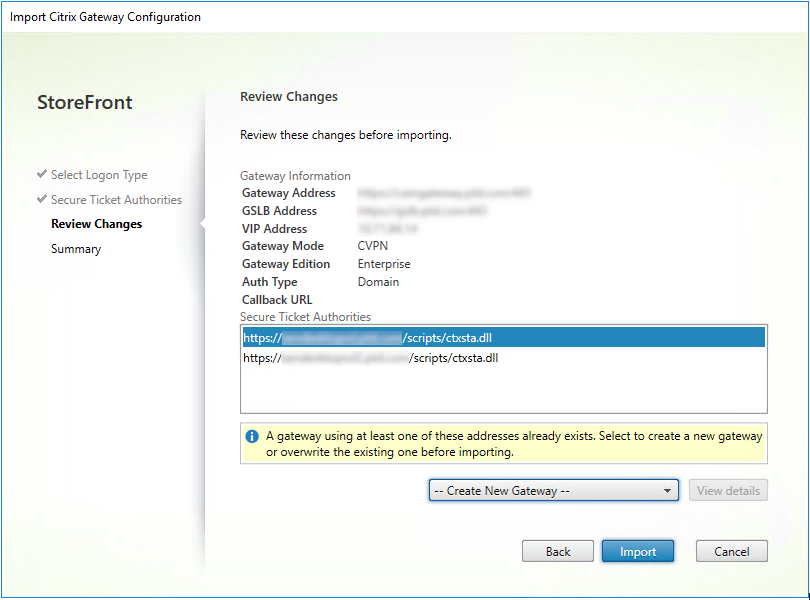Go to Secure Ticket Authorities step
Screen dimensions: 810x600
coord(116,199)
